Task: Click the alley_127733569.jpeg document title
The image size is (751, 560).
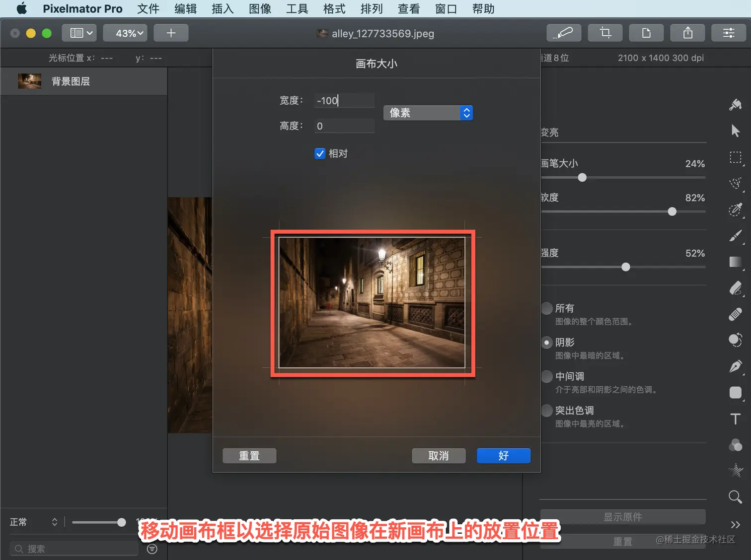Action: (382, 33)
